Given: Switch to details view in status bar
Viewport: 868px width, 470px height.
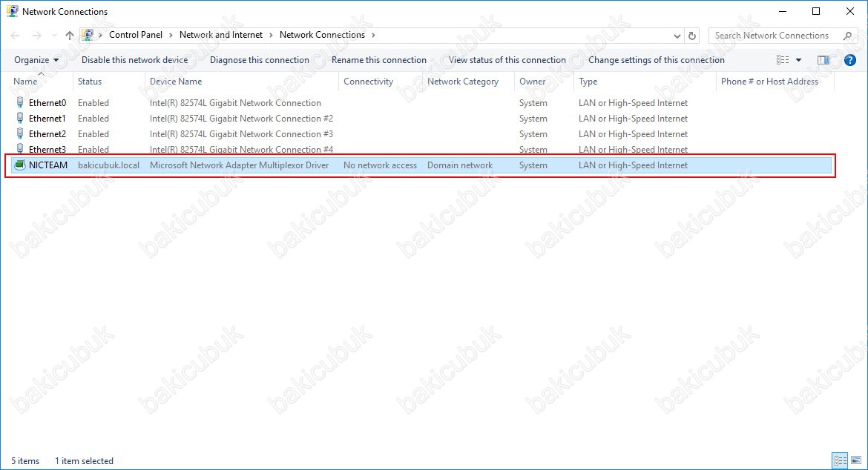Looking at the screenshot, I should tap(840, 461).
